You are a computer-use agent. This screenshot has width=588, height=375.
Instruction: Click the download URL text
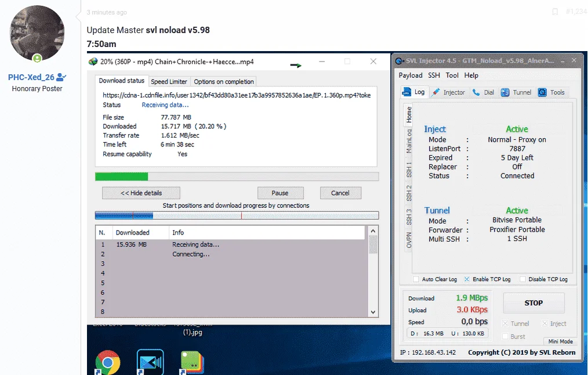click(237, 95)
